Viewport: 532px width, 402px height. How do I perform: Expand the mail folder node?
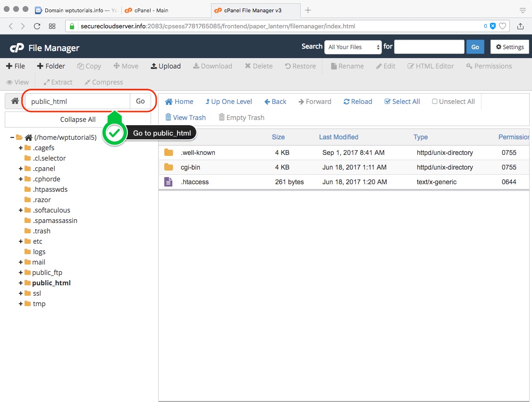(x=21, y=262)
